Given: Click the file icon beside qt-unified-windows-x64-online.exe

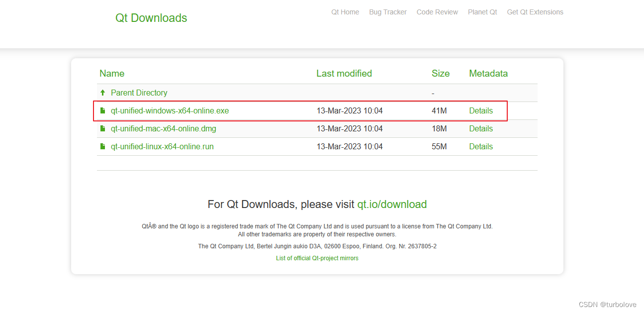Looking at the screenshot, I should [102, 110].
